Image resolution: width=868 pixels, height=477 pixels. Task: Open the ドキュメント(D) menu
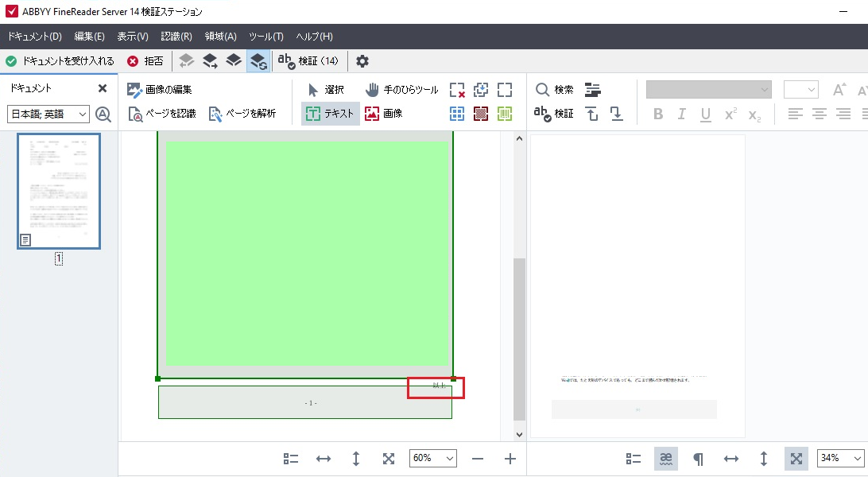coord(35,37)
